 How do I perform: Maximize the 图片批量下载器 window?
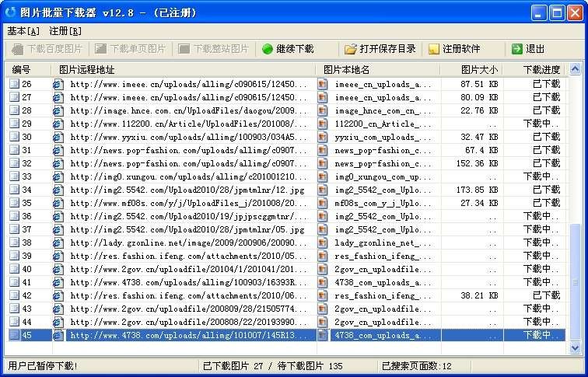(x=557, y=13)
